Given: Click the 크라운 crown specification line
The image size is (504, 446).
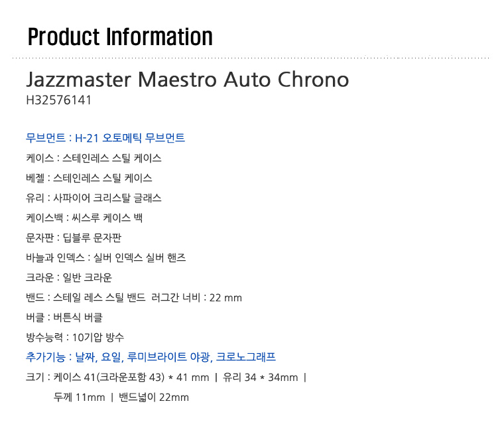Looking at the screenshot, I should pos(69,277).
